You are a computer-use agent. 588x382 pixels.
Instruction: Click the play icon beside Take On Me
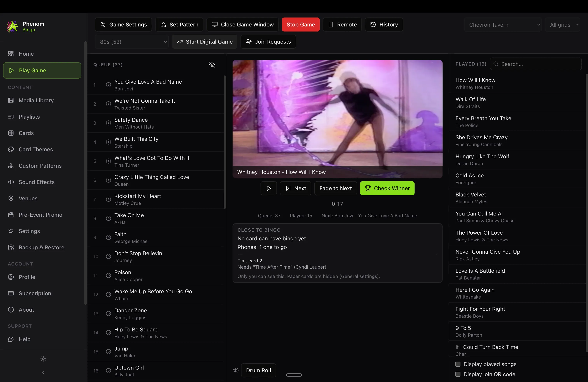coord(108,218)
